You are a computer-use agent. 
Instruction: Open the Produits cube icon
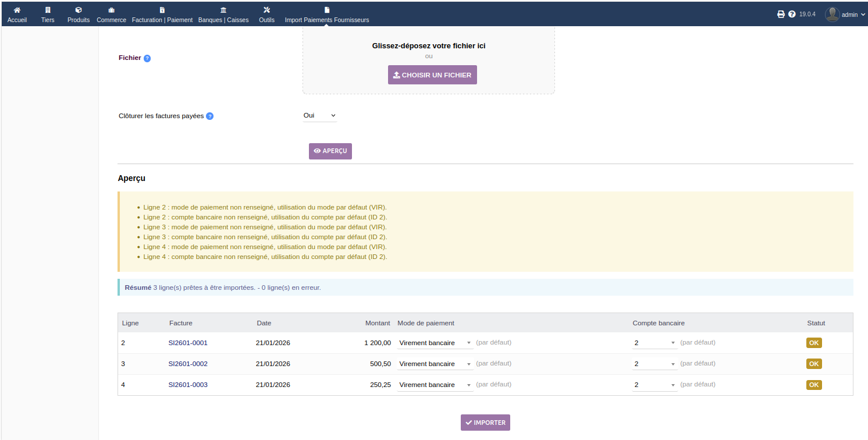click(79, 10)
